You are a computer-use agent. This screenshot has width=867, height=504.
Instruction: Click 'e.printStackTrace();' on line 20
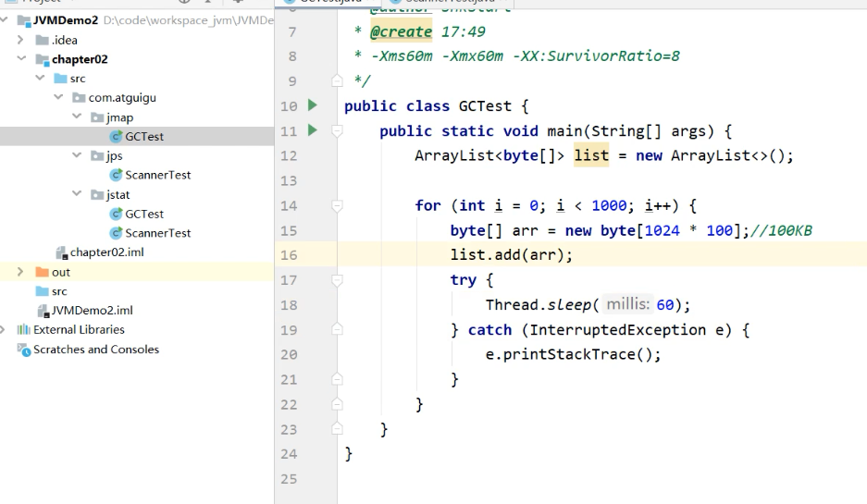click(x=574, y=354)
